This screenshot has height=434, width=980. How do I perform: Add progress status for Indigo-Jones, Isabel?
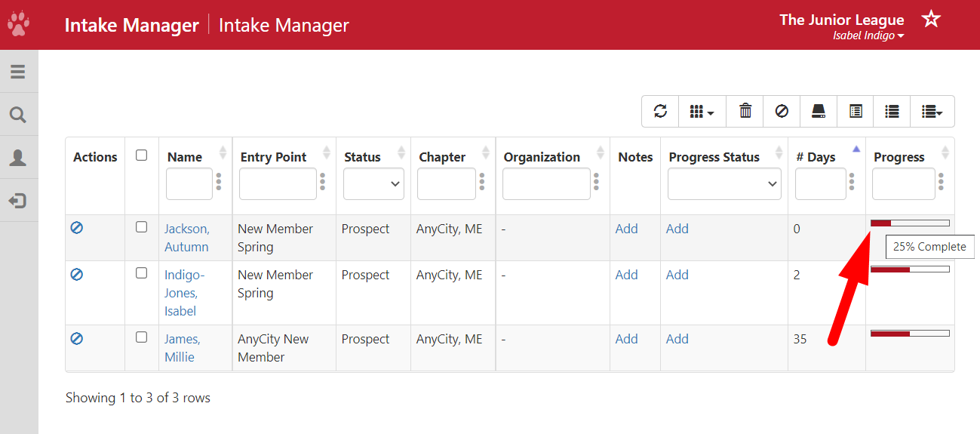(x=677, y=275)
